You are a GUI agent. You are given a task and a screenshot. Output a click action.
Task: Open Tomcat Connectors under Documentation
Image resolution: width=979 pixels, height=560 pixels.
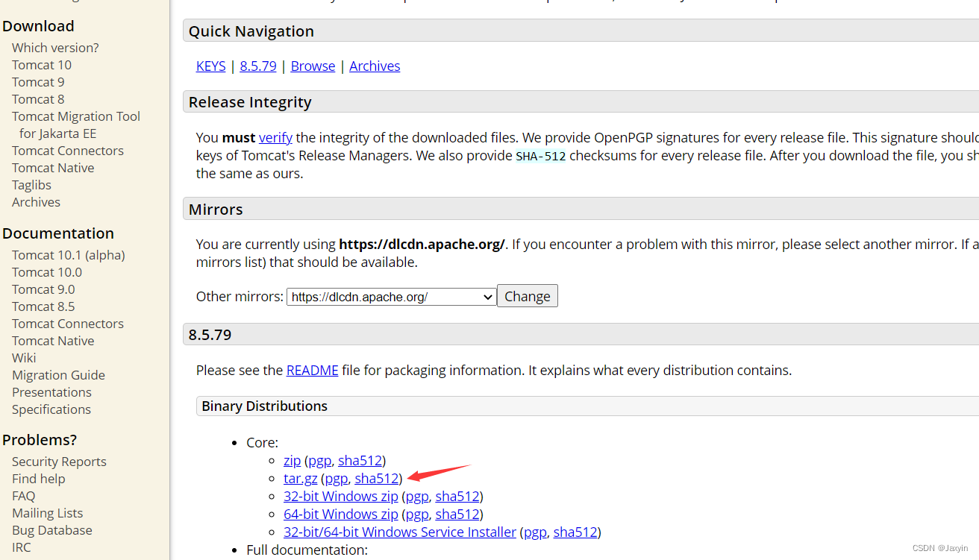(68, 324)
